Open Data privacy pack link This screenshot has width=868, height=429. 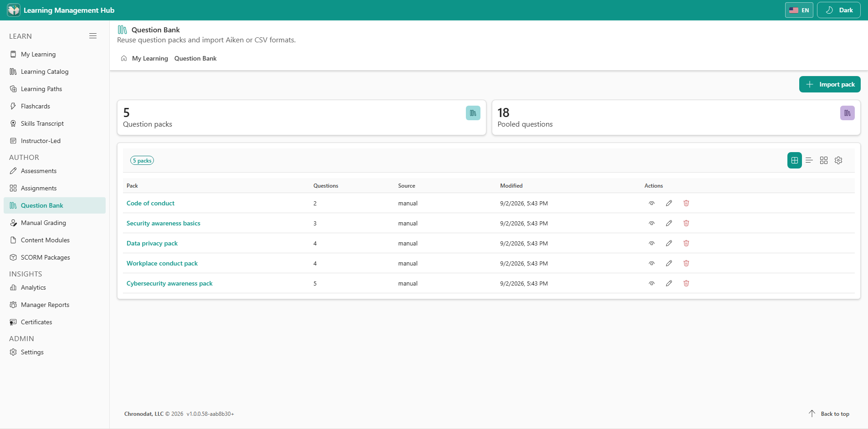click(152, 243)
